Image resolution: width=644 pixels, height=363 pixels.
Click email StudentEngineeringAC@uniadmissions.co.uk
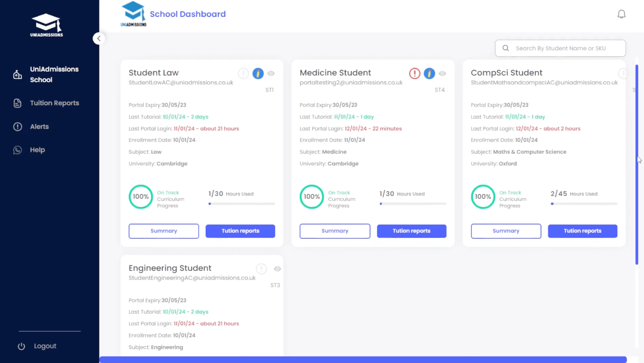click(x=192, y=278)
